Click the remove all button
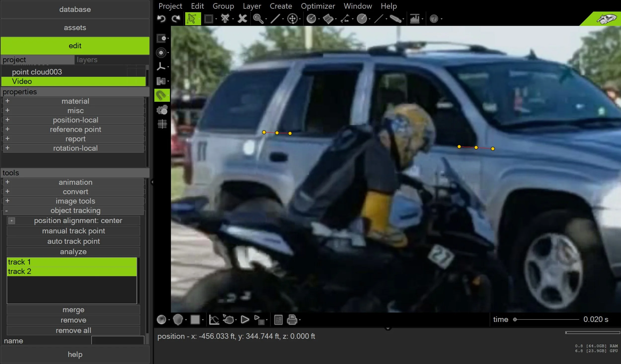621x364 pixels. [73, 330]
